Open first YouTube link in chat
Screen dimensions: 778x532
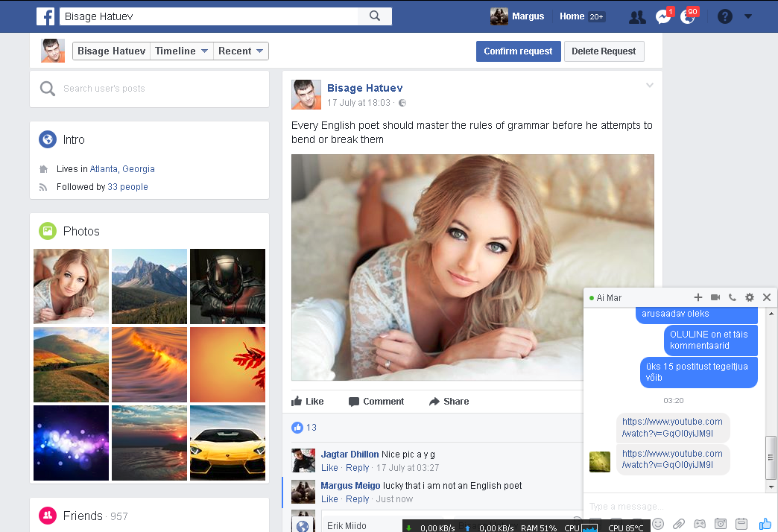point(672,427)
